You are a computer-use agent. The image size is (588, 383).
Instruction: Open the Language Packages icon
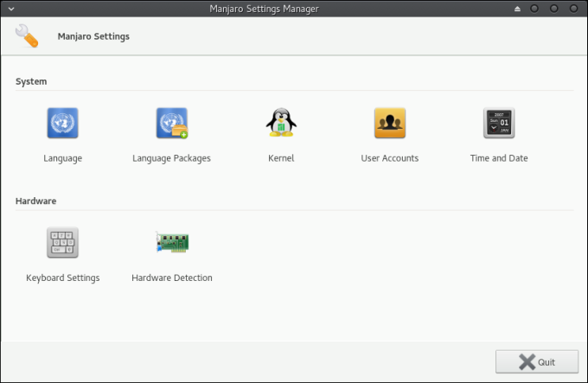click(172, 123)
